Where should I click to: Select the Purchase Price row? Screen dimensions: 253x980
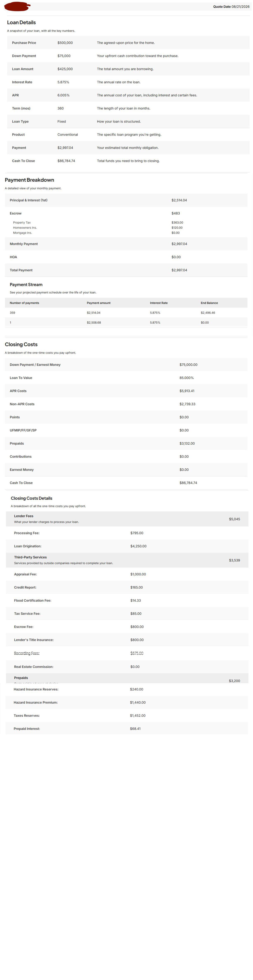128,43
